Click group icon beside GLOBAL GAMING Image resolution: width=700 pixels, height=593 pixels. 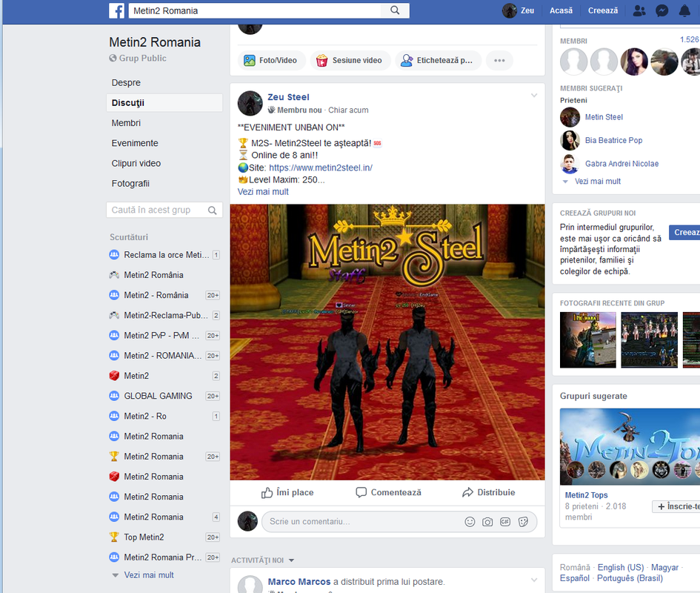[114, 396]
